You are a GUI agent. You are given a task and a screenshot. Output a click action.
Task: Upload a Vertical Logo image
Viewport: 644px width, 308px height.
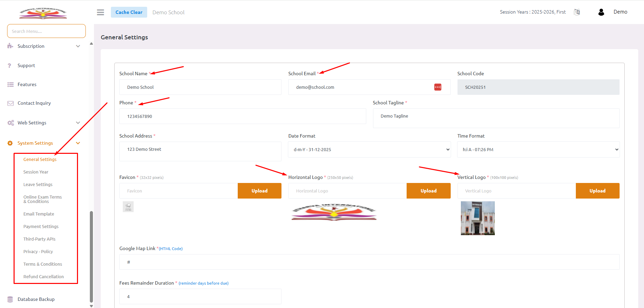(x=597, y=190)
